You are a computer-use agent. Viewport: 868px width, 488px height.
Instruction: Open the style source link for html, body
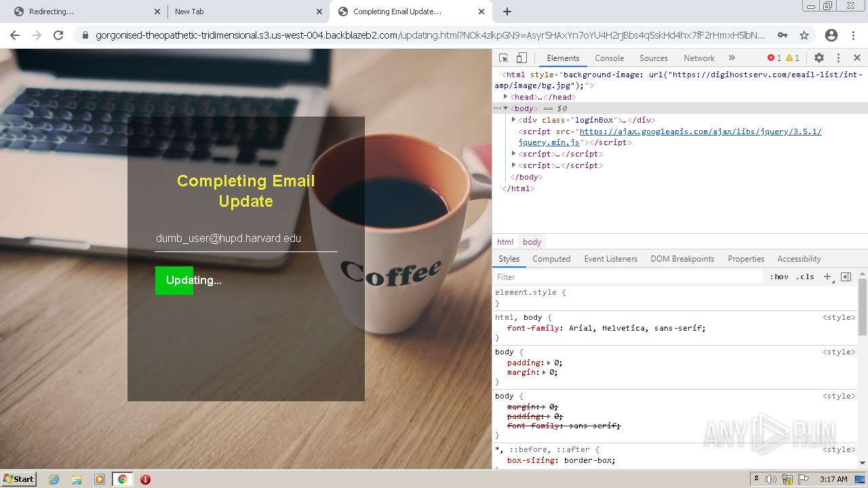(x=839, y=317)
